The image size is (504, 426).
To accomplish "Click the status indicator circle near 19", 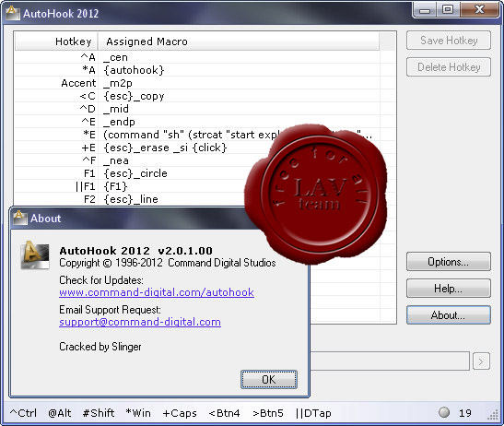I will click(444, 412).
